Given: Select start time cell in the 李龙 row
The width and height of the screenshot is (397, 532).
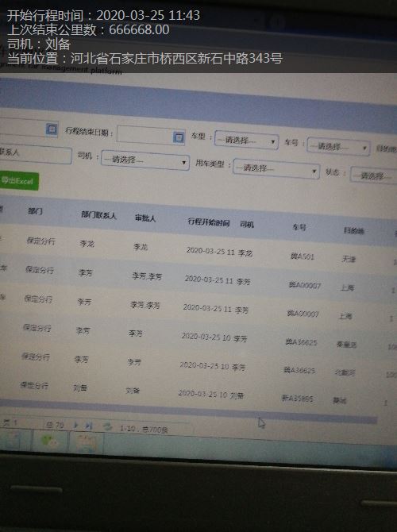Looking at the screenshot, I should [x=210, y=251].
